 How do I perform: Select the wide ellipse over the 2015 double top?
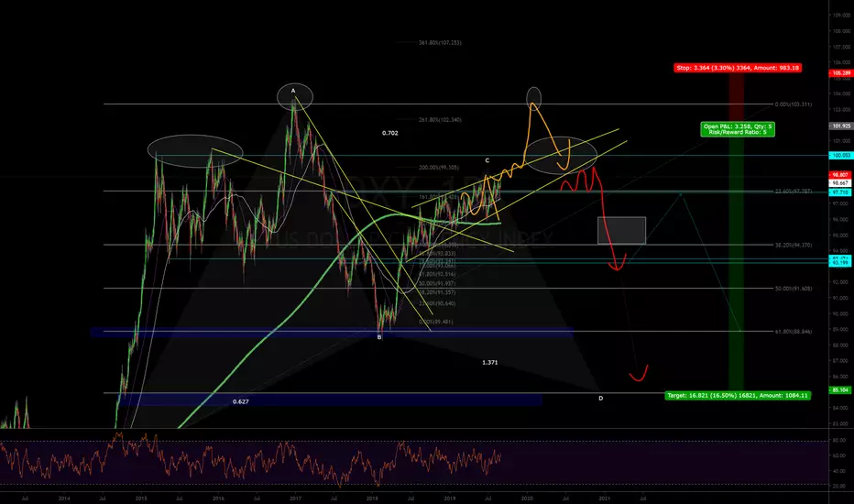point(195,151)
